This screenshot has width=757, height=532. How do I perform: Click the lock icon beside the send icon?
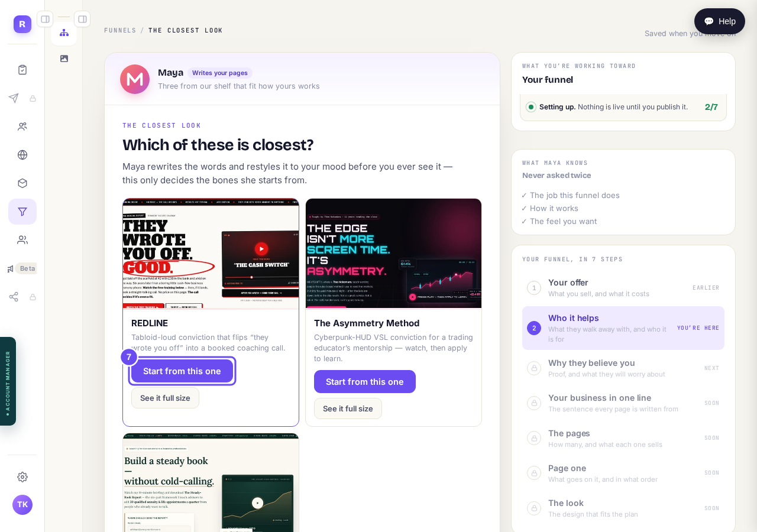tap(33, 98)
